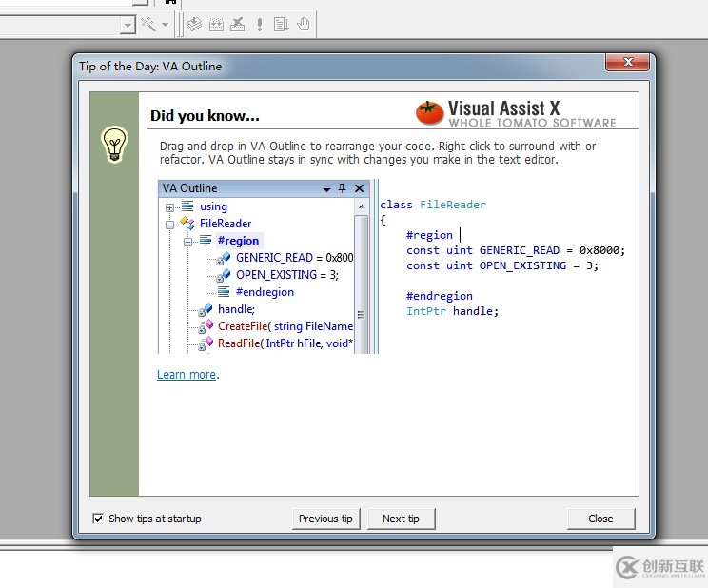
Task: Click the using node lines icon
Action: click(187, 206)
